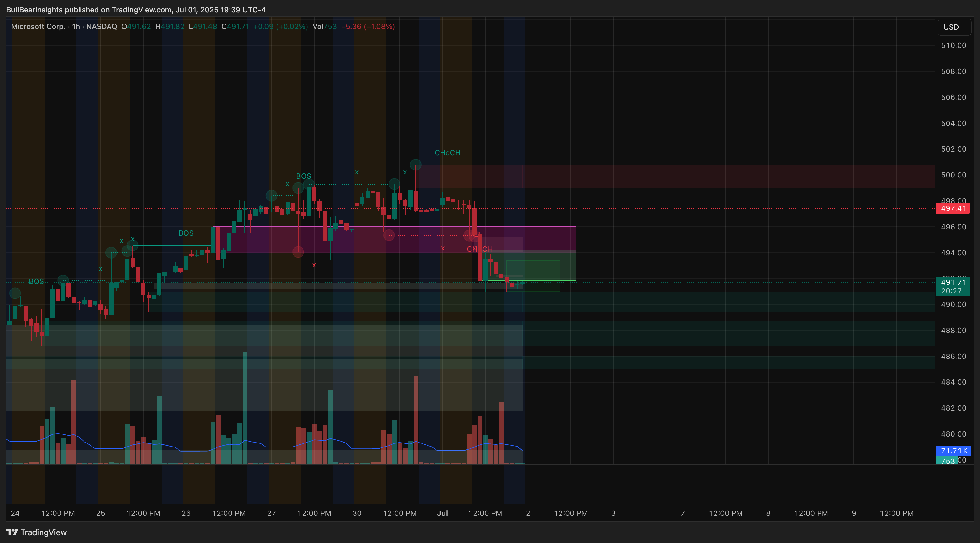Image resolution: width=980 pixels, height=543 pixels.
Task: Click the 510.00 price axis label
Action: point(953,46)
